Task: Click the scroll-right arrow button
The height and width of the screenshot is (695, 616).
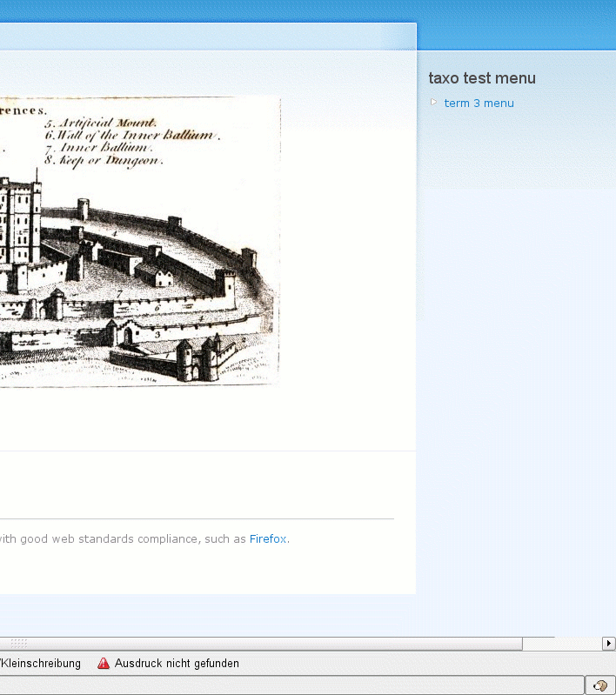Action: coord(608,643)
